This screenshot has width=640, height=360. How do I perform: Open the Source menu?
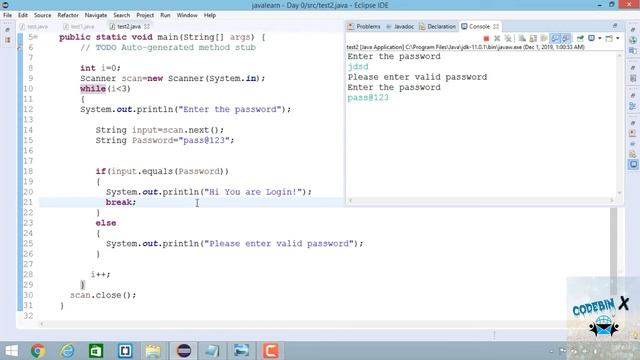[42, 15]
